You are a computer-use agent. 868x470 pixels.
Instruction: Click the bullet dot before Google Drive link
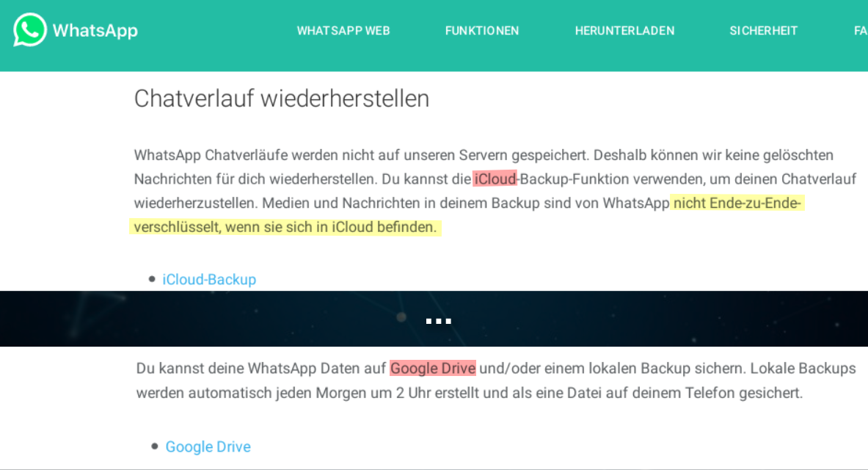155,446
